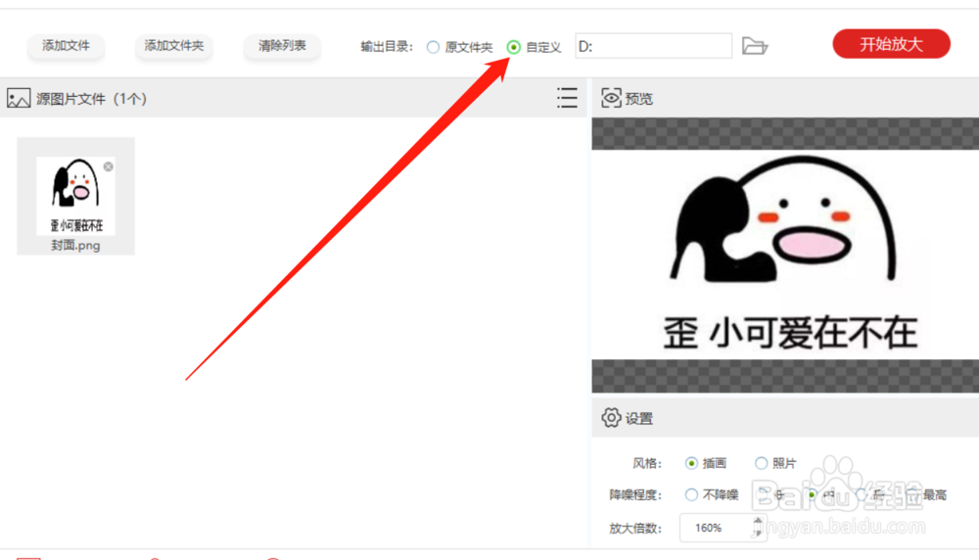Click the output path field showing D:
Image resolution: width=979 pixels, height=560 pixels.
pyautogui.click(x=653, y=46)
